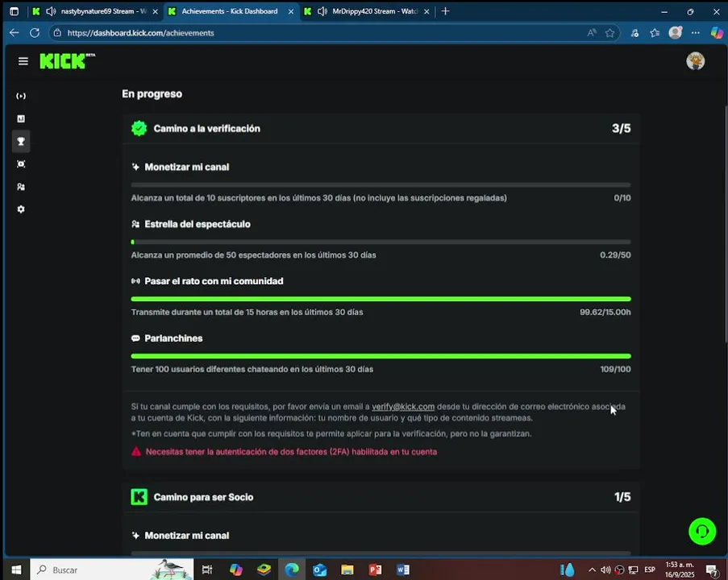Viewport: 728px width, 580px height.
Task: Switch to nastybynature69 Stream tab
Action: pyautogui.click(x=95, y=11)
